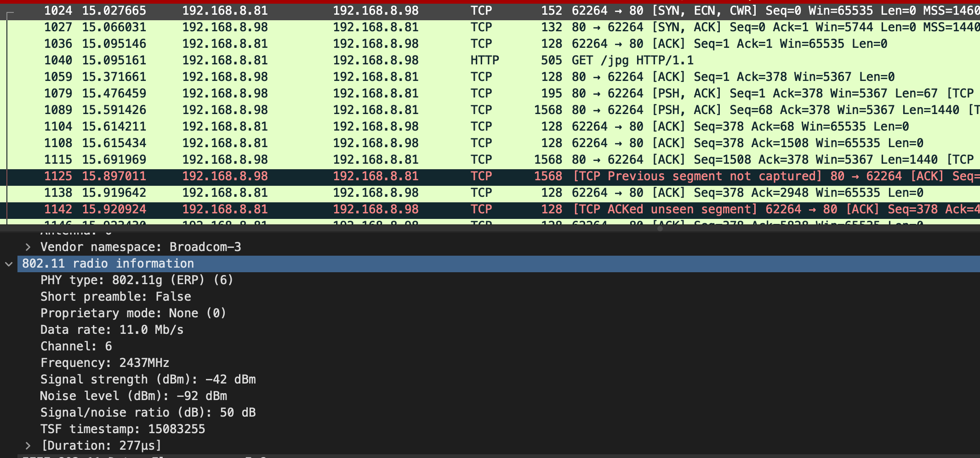Collapse the 802.11 radio information section

[x=9, y=263]
